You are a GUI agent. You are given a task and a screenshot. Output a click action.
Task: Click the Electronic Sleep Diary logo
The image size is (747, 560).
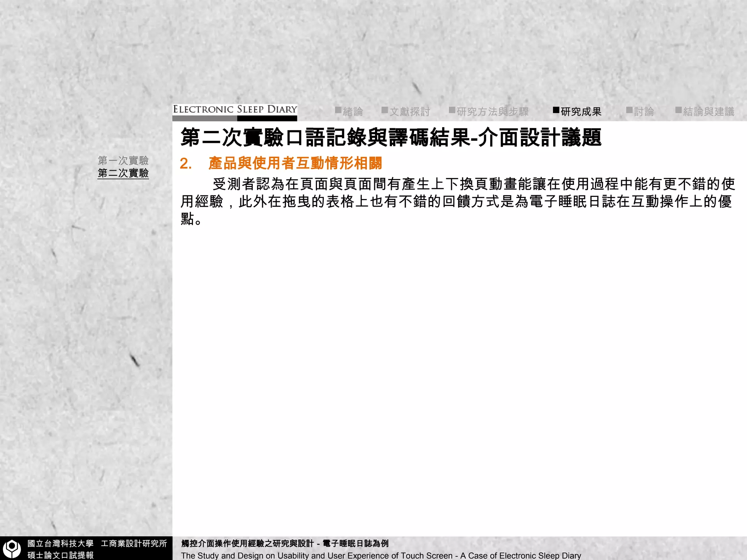point(235,112)
